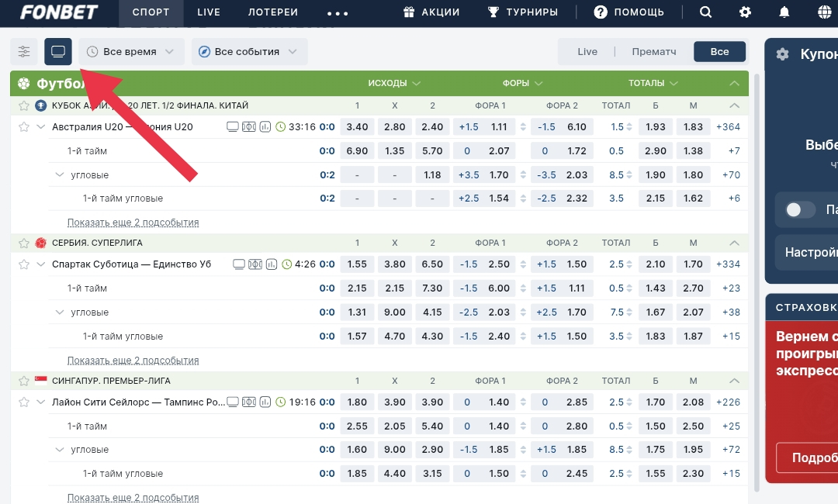The height and width of the screenshot is (504, 838).
Task: Toggle the video broadcast filter button
Action: (58, 52)
